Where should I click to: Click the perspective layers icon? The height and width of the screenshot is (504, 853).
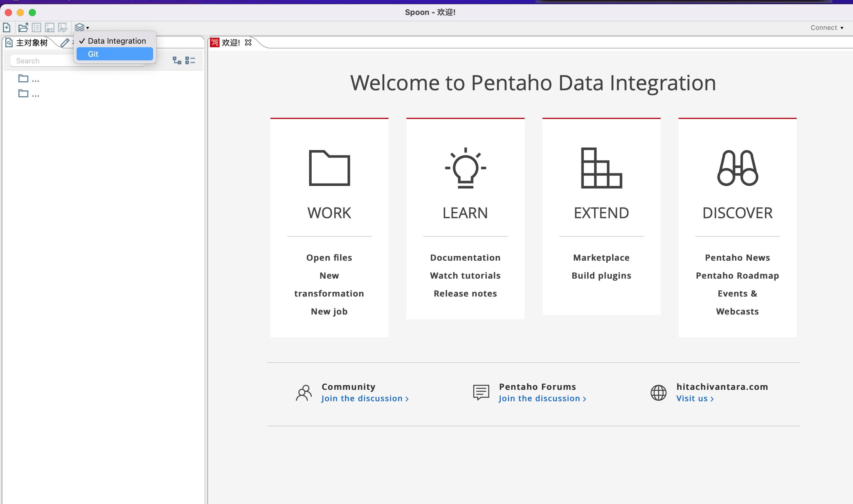pyautogui.click(x=79, y=28)
